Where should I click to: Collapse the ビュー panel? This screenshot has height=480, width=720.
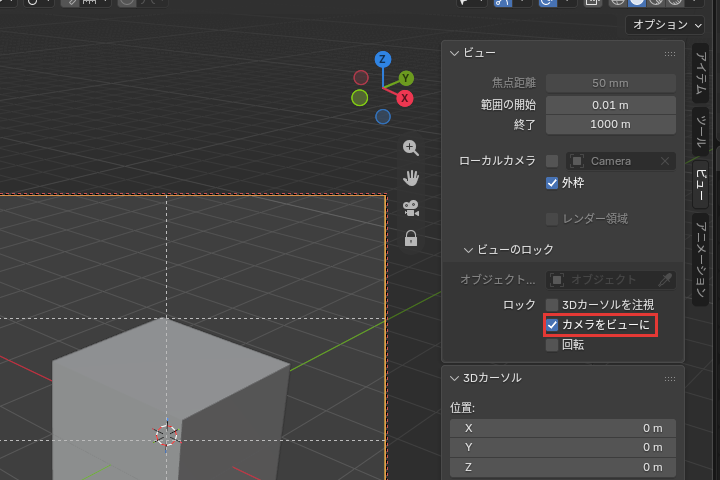pyautogui.click(x=455, y=53)
